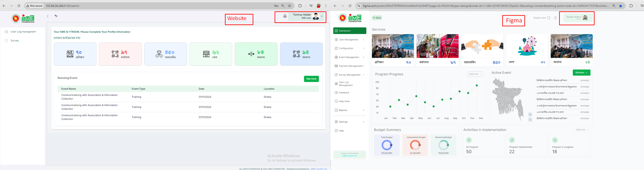The image size is (644, 170).
Task: Click the map zoom-in icon in Active Event
Action: tap(530, 115)
